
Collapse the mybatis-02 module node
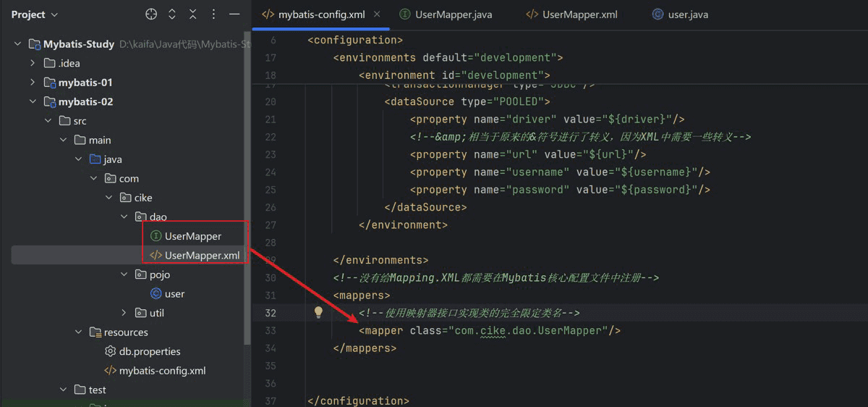point(33,101)
